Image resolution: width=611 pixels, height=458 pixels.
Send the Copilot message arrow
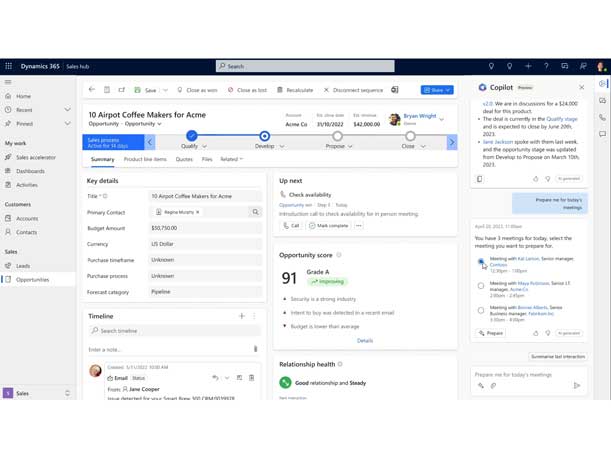(577, 385)
